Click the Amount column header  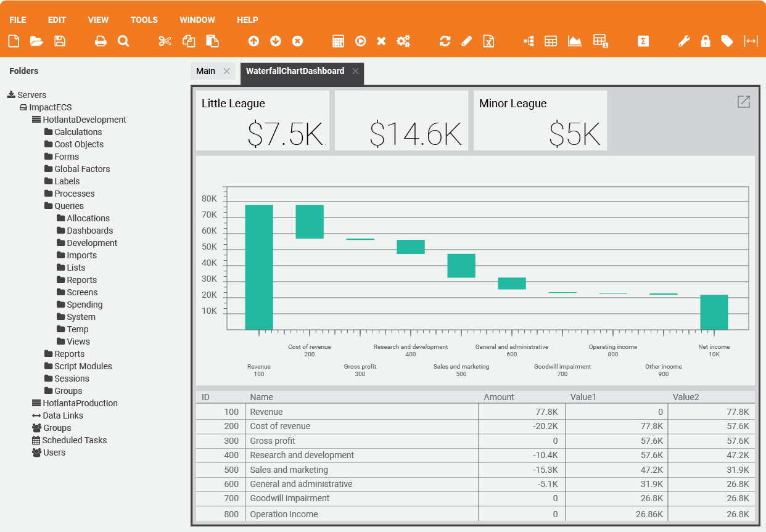(499, 397)
